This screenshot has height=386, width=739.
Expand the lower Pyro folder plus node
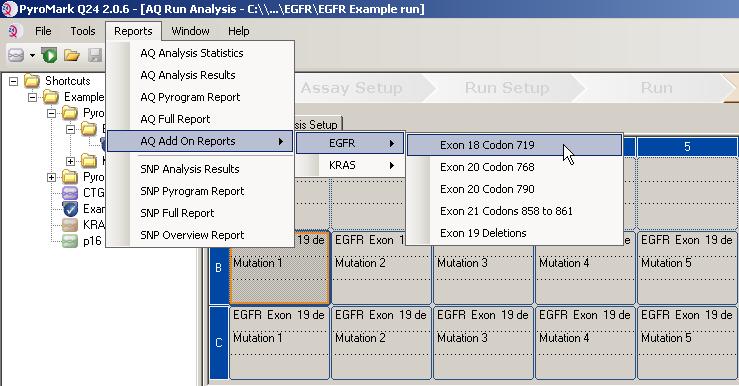click(x=51, y=177)
